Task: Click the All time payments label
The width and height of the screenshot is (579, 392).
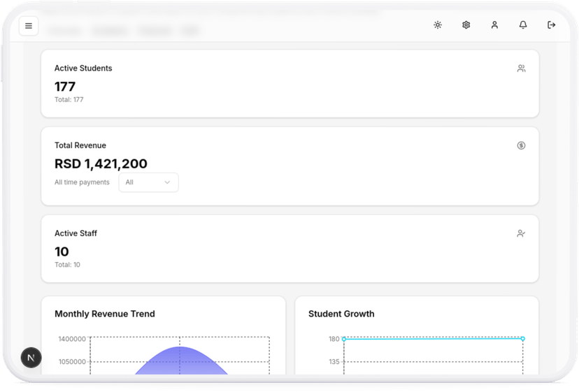Action: pyautogui.click(x=82, y=182)
